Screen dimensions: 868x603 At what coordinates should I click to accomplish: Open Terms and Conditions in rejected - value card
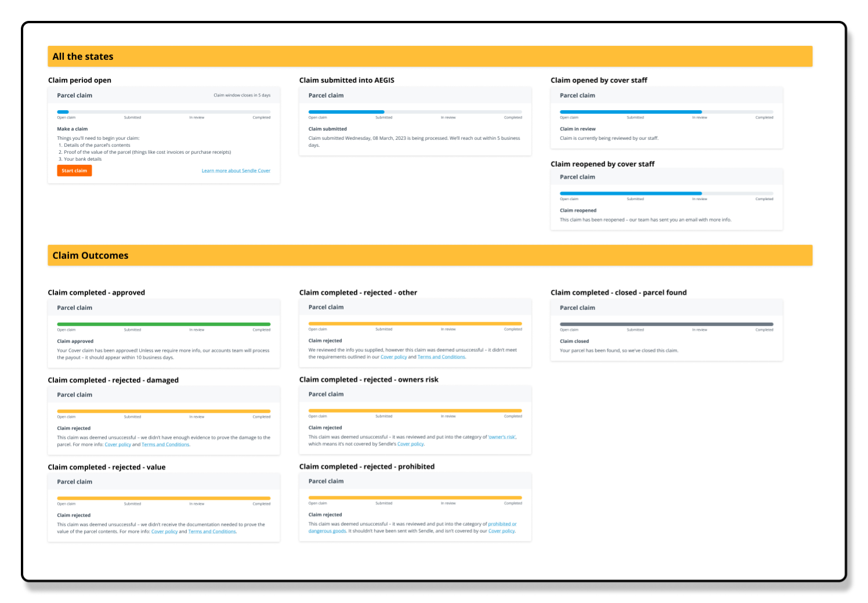(212, 532)
